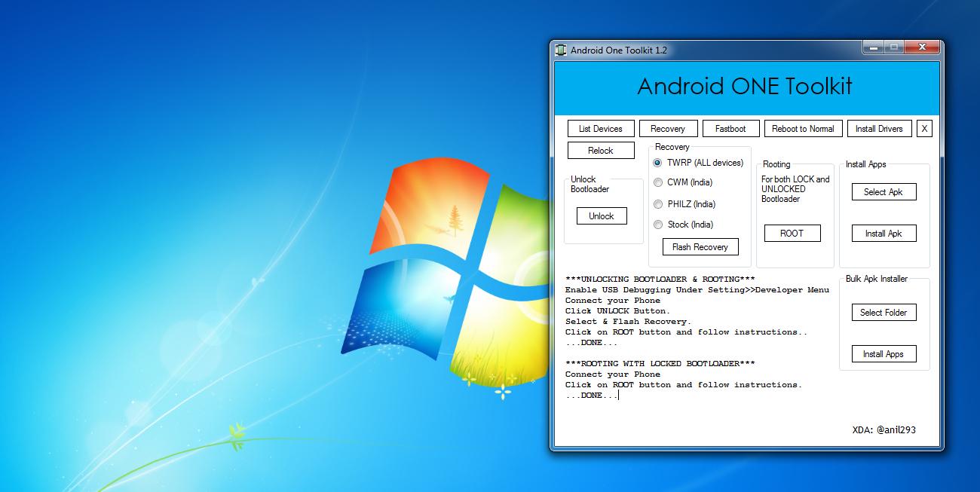Click the List Devices button
Viewport: 980px width, 492px height.
[601, 129]
